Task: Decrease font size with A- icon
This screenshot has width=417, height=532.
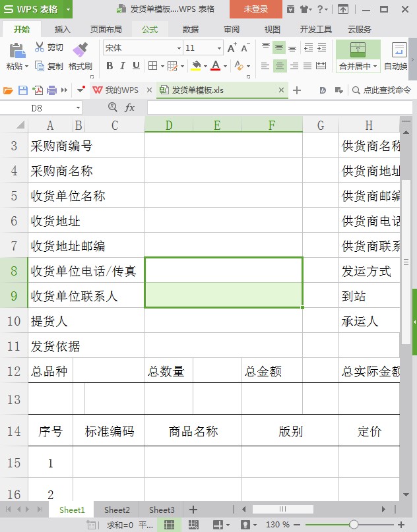Action: coord(245,48)
